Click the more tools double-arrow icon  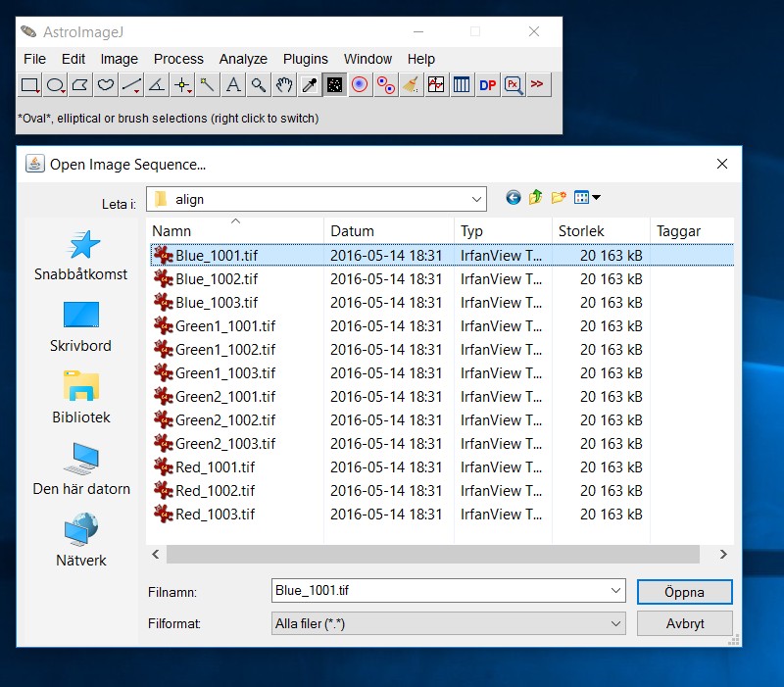(538, 84)
